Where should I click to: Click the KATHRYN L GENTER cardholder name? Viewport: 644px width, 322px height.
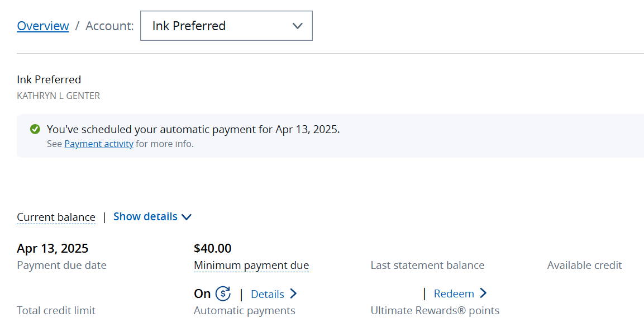pyautogui.click(x=58, y=96)
